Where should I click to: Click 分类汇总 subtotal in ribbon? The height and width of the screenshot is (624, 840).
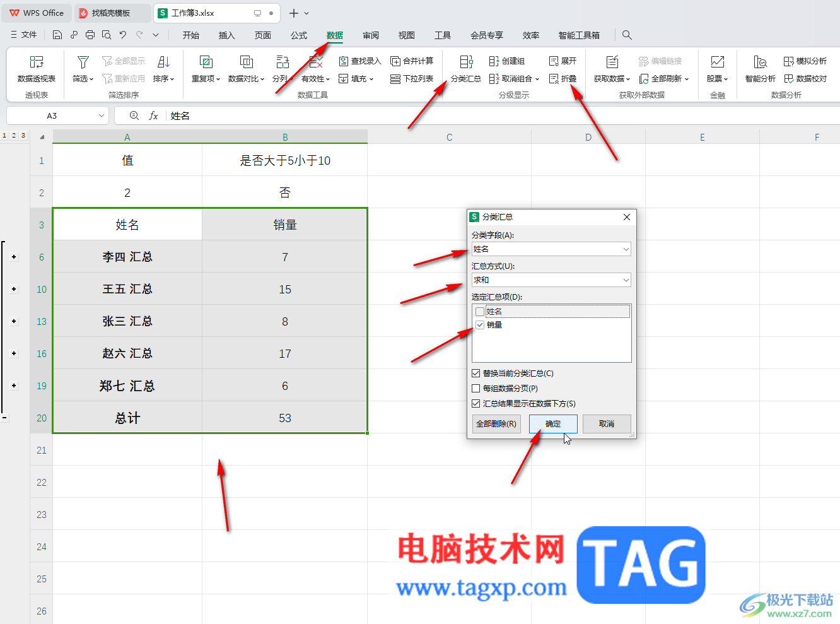pyautogui.click(x=466, y=69)
